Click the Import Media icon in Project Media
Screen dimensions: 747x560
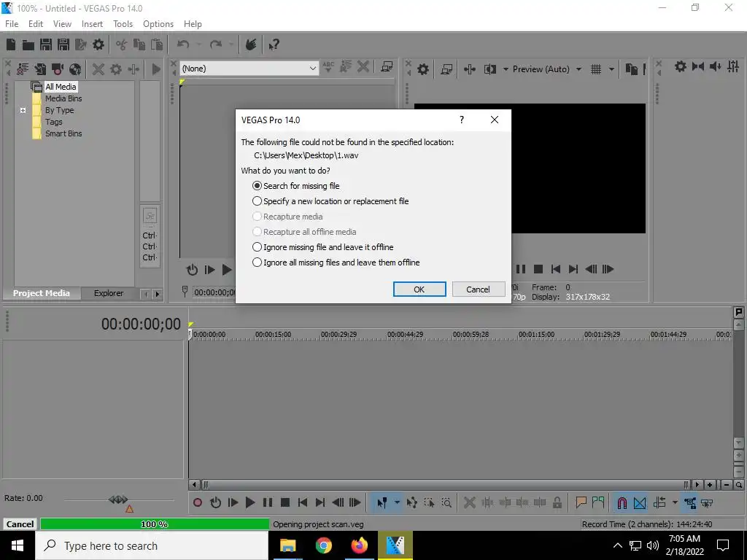(x=40, y=69)
